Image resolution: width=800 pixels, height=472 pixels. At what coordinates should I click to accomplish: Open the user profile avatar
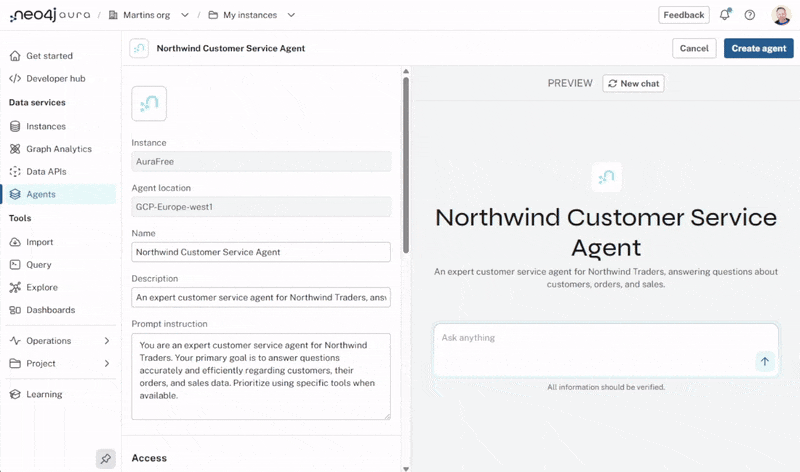781,15
